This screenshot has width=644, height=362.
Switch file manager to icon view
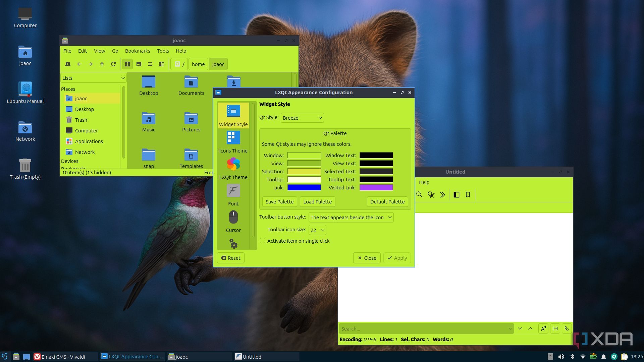pos(127,64)
